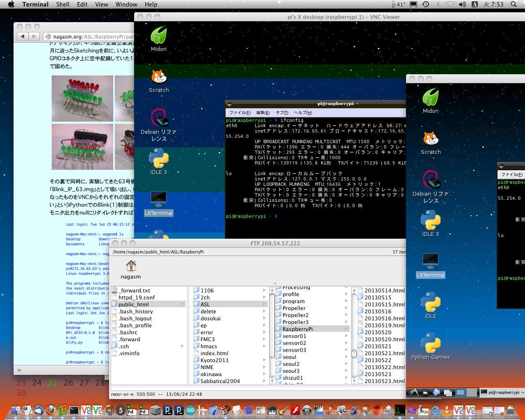The width and height of the screenshot is (525, 420).
Task: Select index.html in the FTP file list
Action: (x=214, y=353)
